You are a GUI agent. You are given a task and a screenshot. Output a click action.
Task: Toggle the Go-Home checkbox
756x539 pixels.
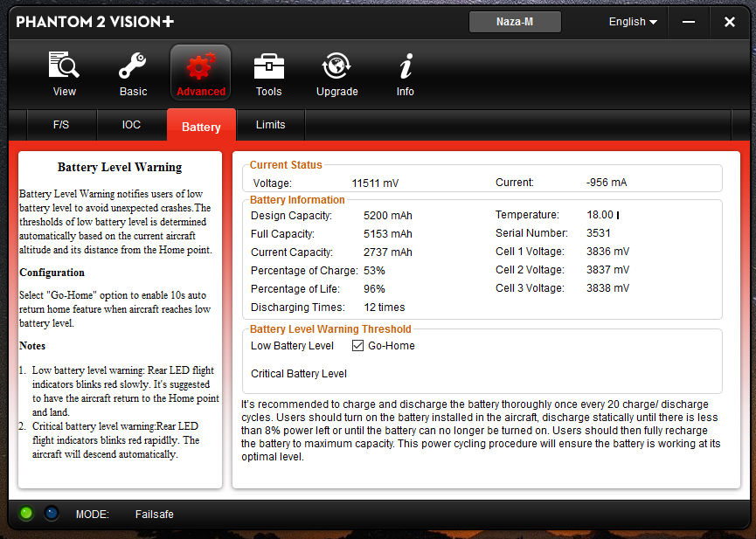[x=357, y=346]
